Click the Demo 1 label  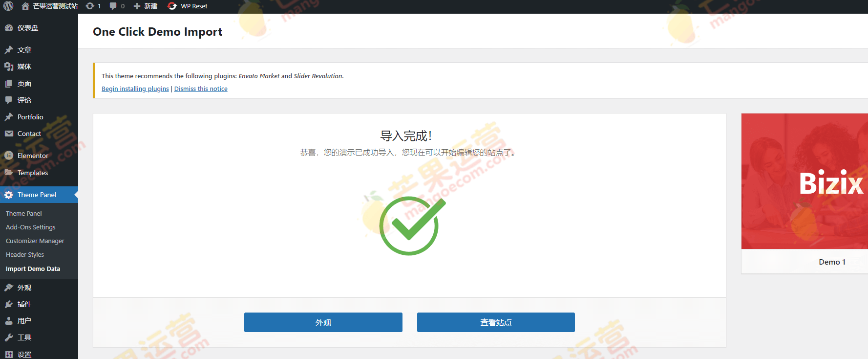(x=832, y=262)
